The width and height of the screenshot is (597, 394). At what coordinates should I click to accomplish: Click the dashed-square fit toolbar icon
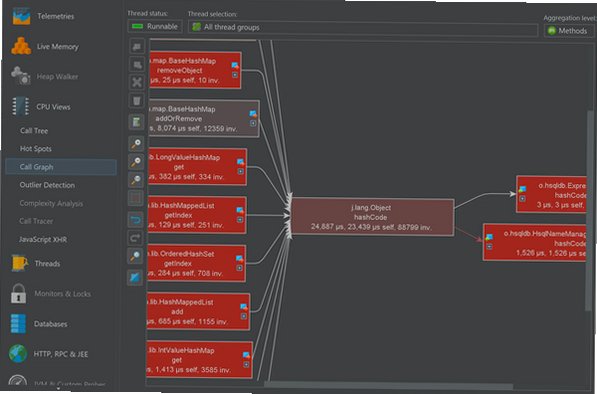pyautogui.click(x=136, y=198)
